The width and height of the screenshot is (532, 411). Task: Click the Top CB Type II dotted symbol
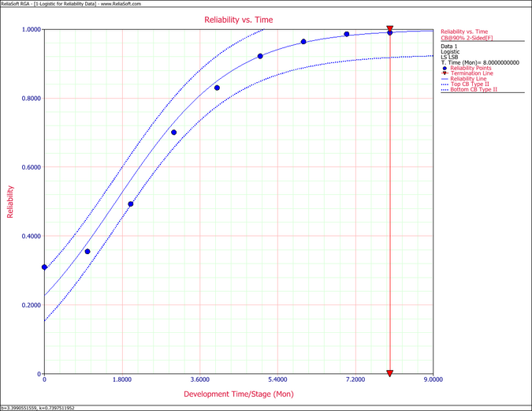pos(445,84)
